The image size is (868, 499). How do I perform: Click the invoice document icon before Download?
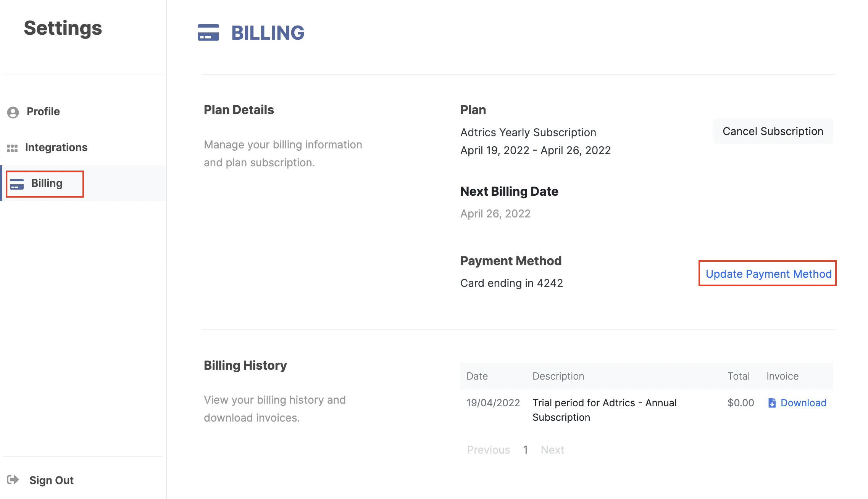click(x=772, y=403)
